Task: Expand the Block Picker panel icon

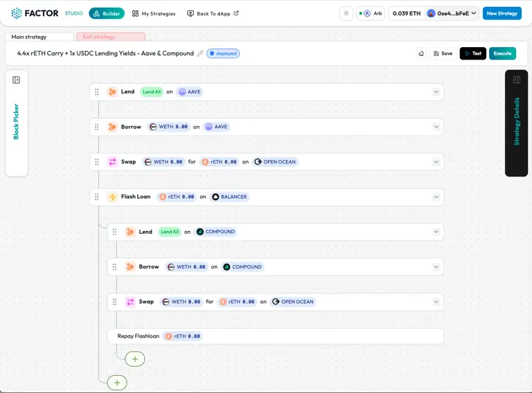Action: [x=16, y=80]
